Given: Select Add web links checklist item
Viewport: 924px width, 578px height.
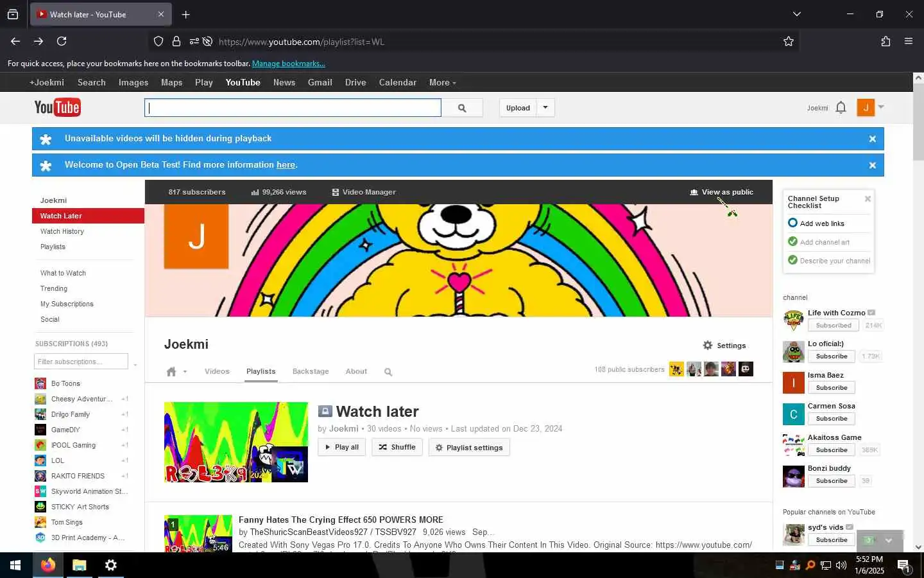Looking at the screenshot, I should click(816, 223).
